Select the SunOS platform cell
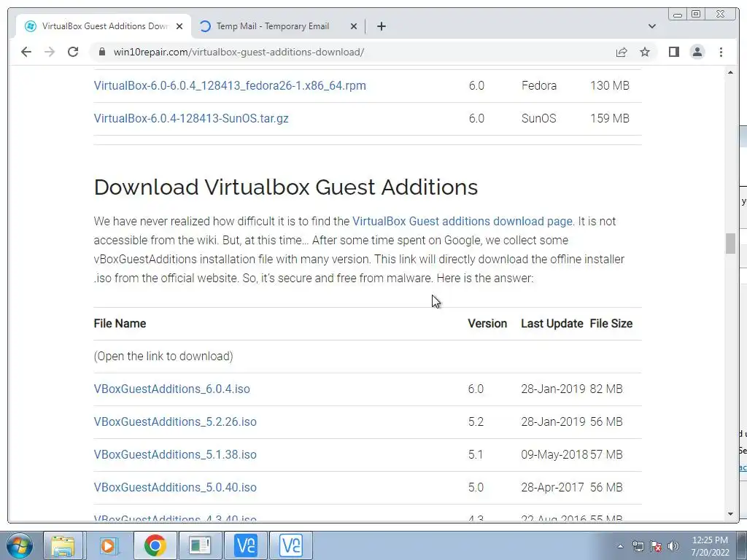The image size is (747, 560). (x=539, y=119)
